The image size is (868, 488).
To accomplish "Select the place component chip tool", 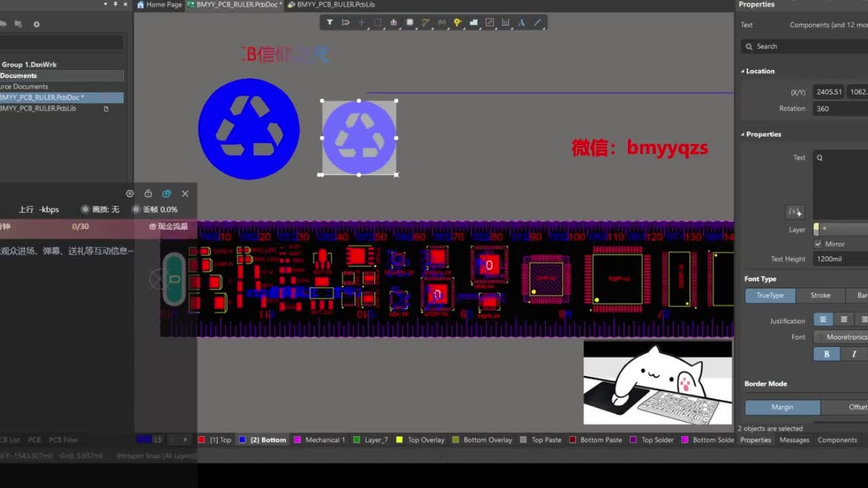I will point(410,22).
